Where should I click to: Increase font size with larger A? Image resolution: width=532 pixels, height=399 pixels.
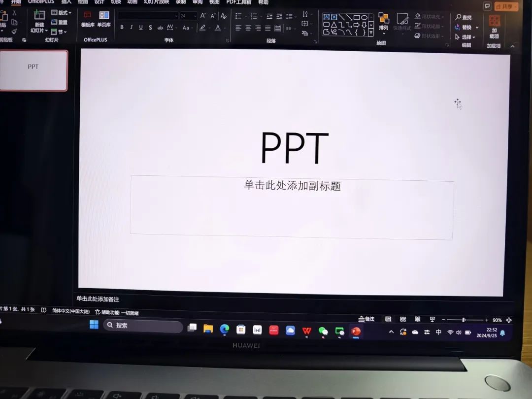tap(203, 16)
